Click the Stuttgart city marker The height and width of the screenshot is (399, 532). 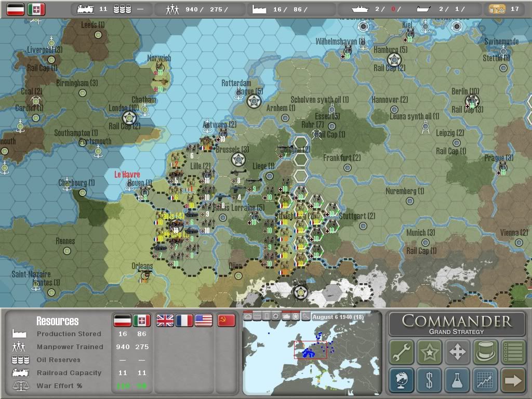[x=363, y=226]
